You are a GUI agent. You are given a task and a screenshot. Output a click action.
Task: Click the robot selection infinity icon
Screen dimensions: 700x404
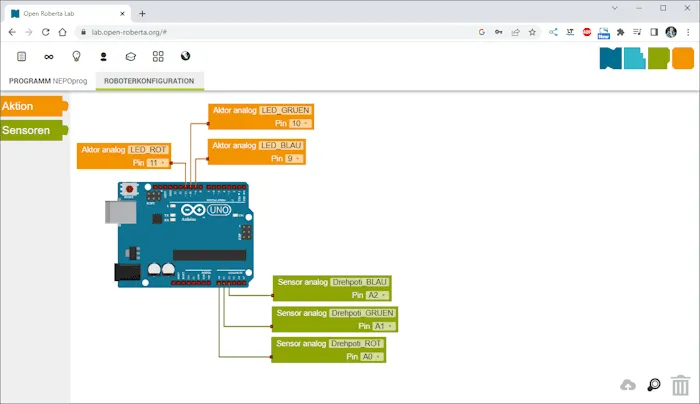48,57
